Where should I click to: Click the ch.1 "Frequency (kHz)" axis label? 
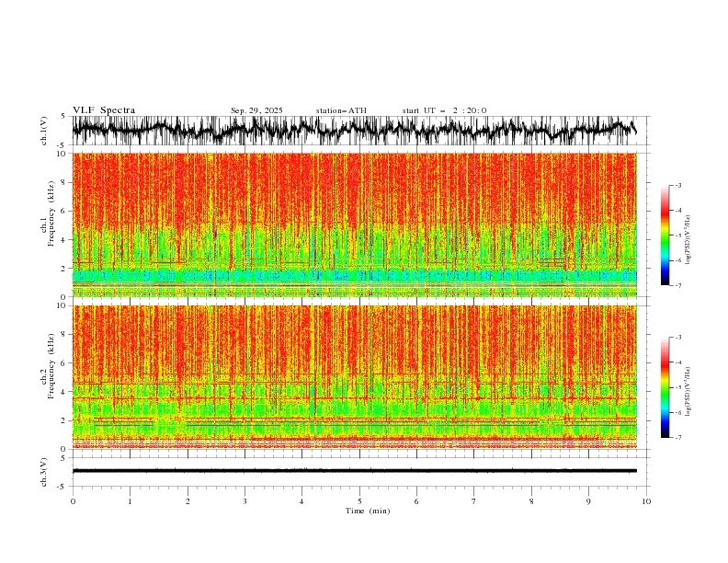[51, 213]
